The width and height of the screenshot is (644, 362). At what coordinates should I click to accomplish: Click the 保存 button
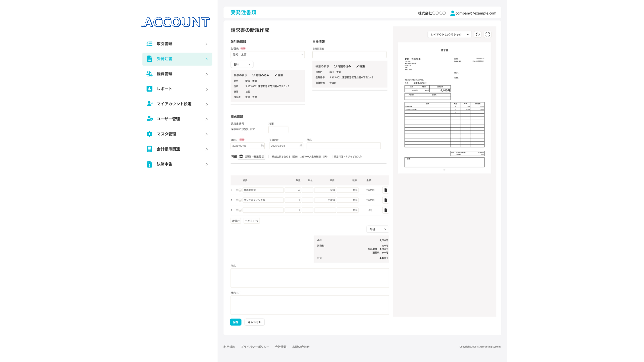pyautogui.click(x=235, y=322)
